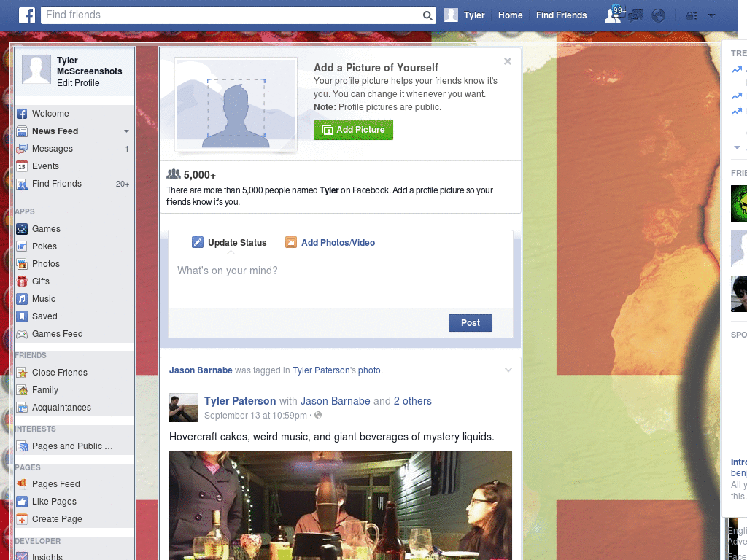The width and height of the screenshot is (747, 560).
Task: Open options chevron on Jason Barnabe story
Action: [x=508, y=370]
